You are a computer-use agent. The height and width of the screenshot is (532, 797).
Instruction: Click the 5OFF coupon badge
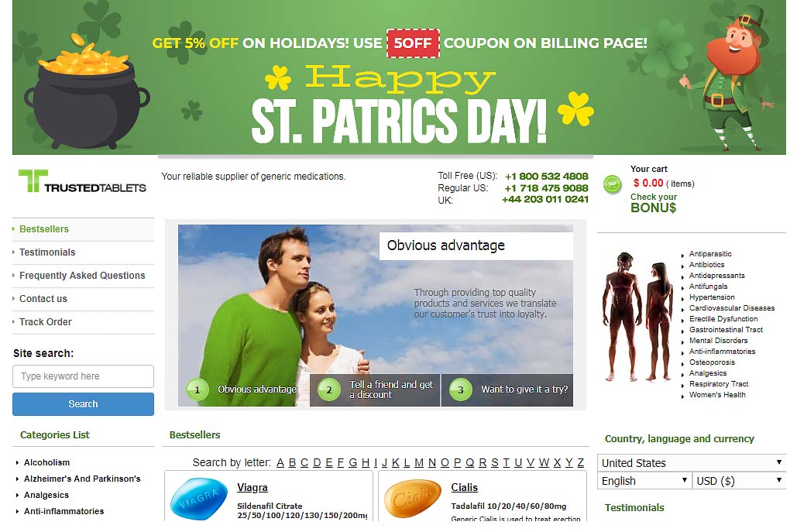point(413,43)
